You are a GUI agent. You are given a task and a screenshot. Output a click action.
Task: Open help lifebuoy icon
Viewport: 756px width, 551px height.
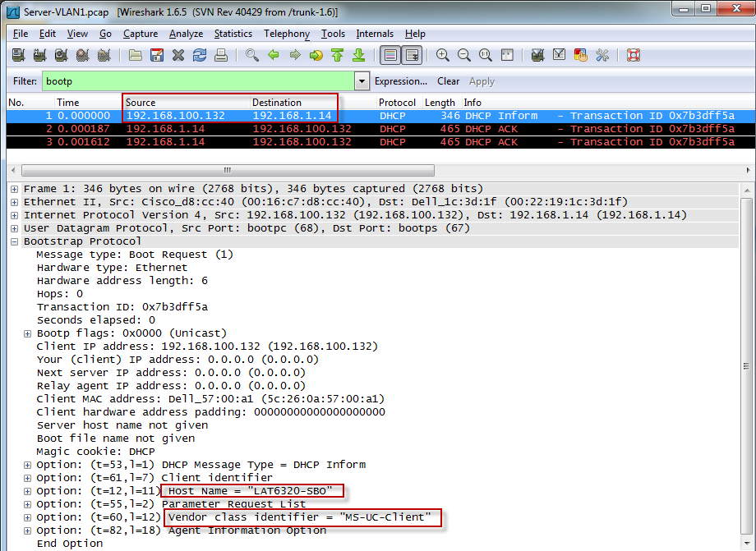[634, 55]
